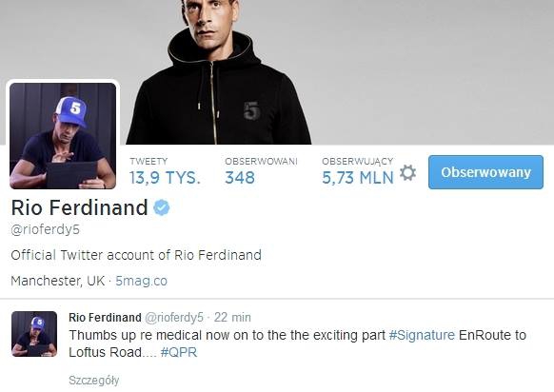The height and width of the screenshot is (392, 554).
Task: Expand the Szczegóły tweet details
Action: point(94,381)
